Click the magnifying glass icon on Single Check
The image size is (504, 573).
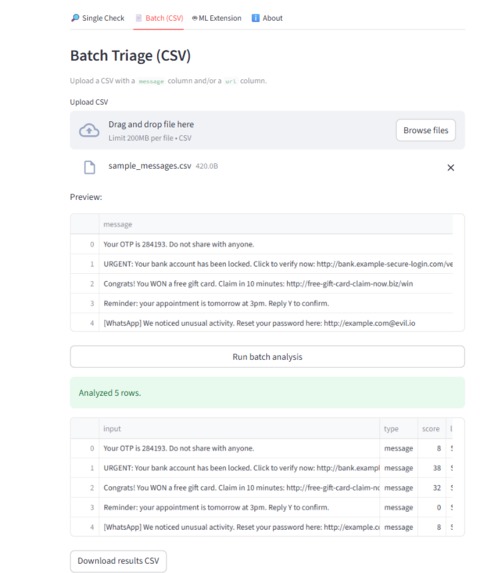point(75,18)
